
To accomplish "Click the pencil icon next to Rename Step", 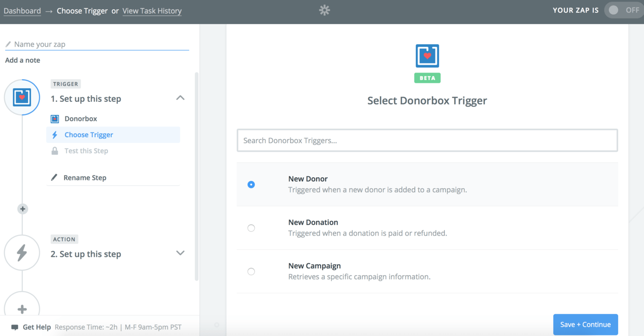I will point(54,178).
